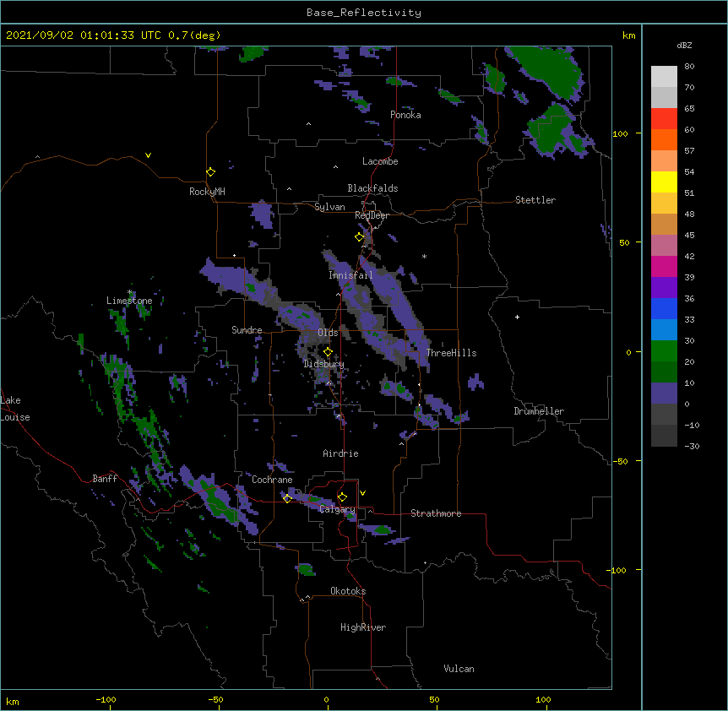Click the Stettler town label
The height and width of the screenshot is (711, 728).
535,200
